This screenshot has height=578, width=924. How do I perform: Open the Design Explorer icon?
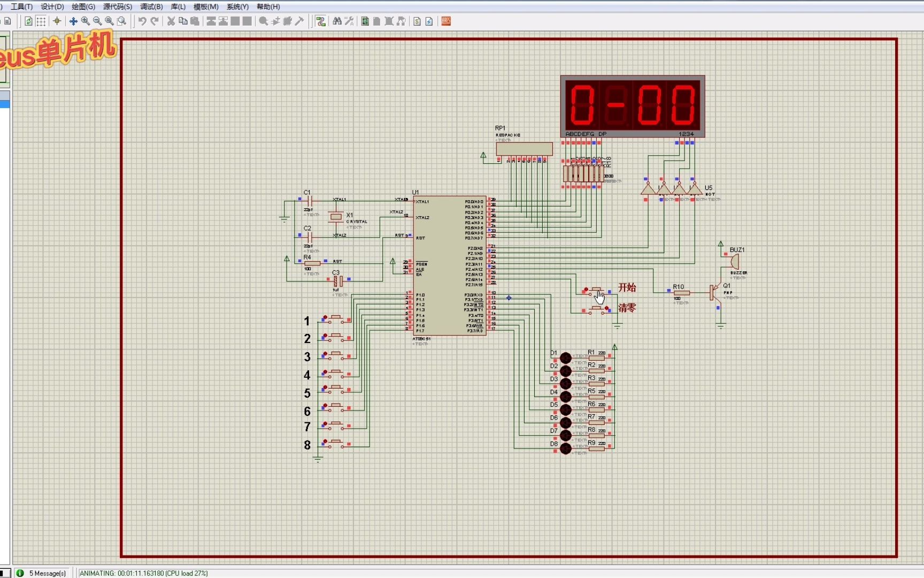point(365,21)
